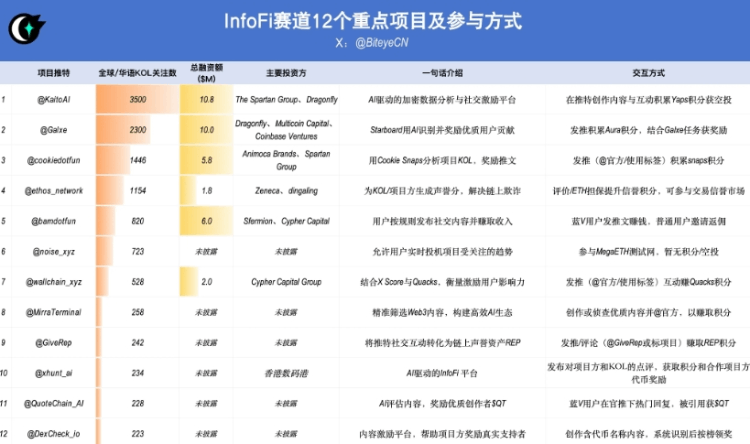The height and width of the screenshot is (444, 750).
Task: Click the 将推特社交互动转化为链上声誉资产REP description
Action: pyautogui.click(x=442, y=343)
